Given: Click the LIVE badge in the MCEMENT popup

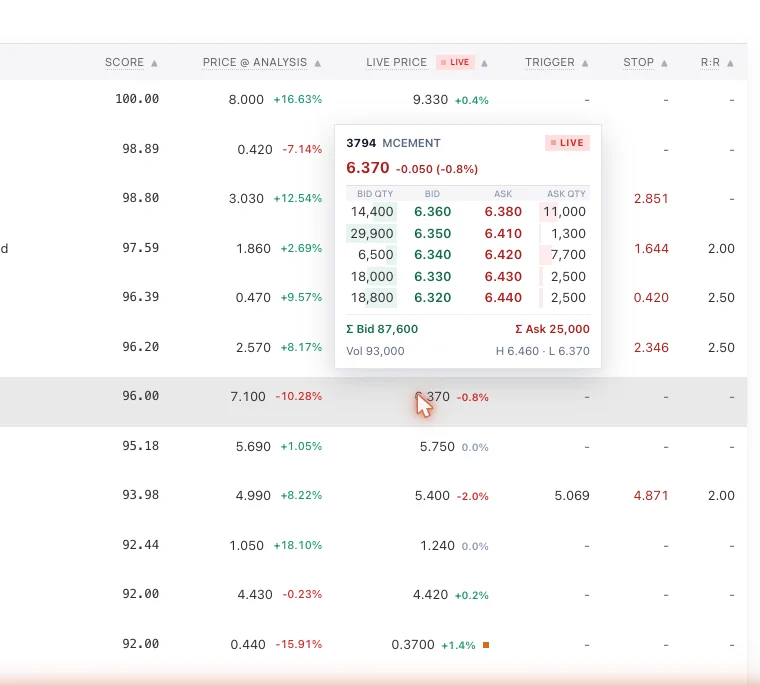Looking at the screenshot, I should pos(567,143).
